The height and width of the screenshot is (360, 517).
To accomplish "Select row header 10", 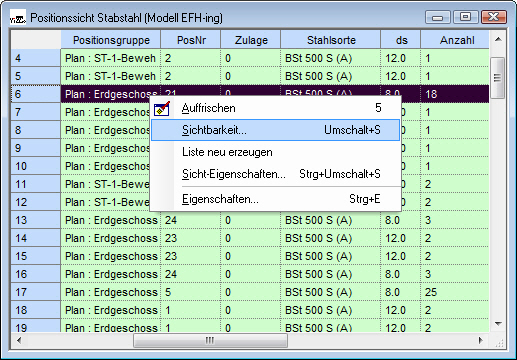I will pos(36,166).
